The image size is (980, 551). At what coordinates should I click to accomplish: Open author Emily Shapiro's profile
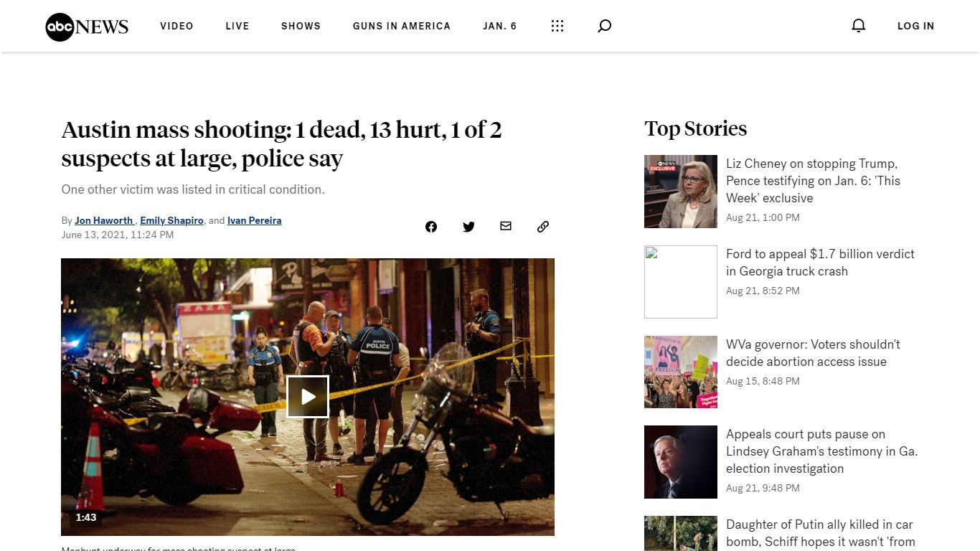coord(171,220)
